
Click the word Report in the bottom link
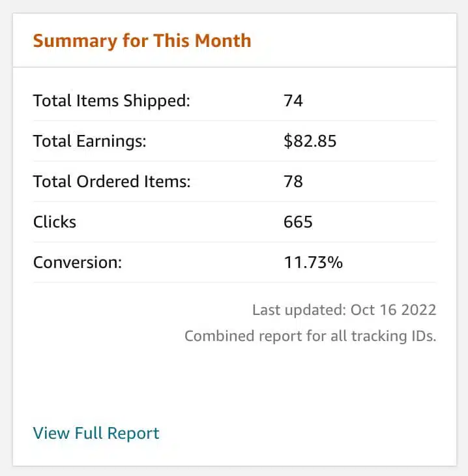(133, 434)
